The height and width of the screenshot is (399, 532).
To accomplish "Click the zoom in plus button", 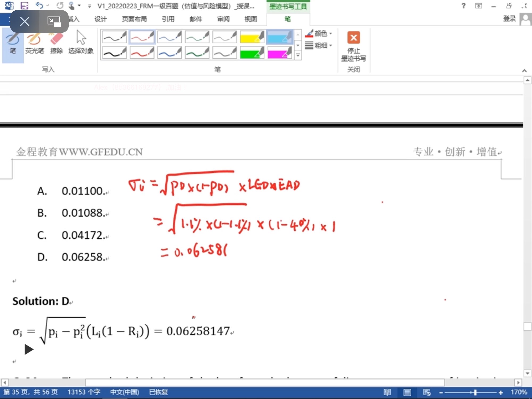I will coord(501,392).
